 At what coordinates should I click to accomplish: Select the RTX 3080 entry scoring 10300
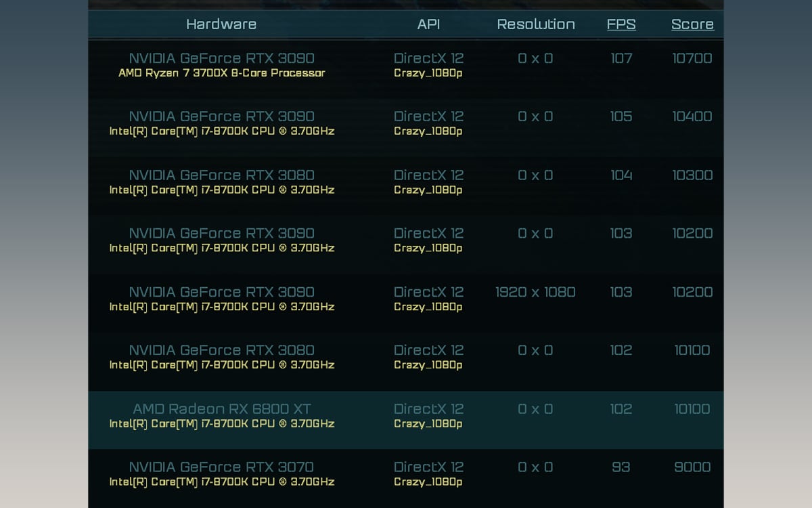tap(222, 175)
